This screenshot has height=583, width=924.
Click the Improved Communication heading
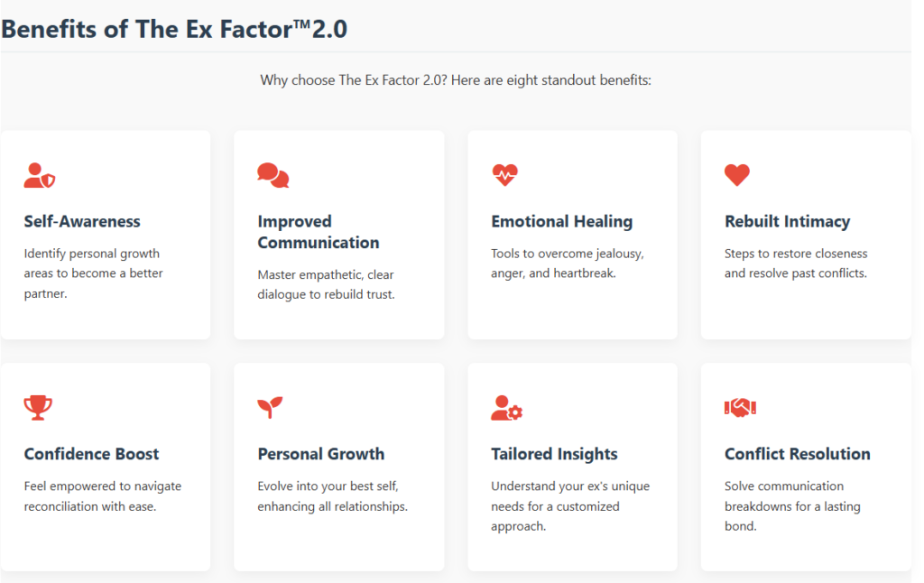pos(319,232)
